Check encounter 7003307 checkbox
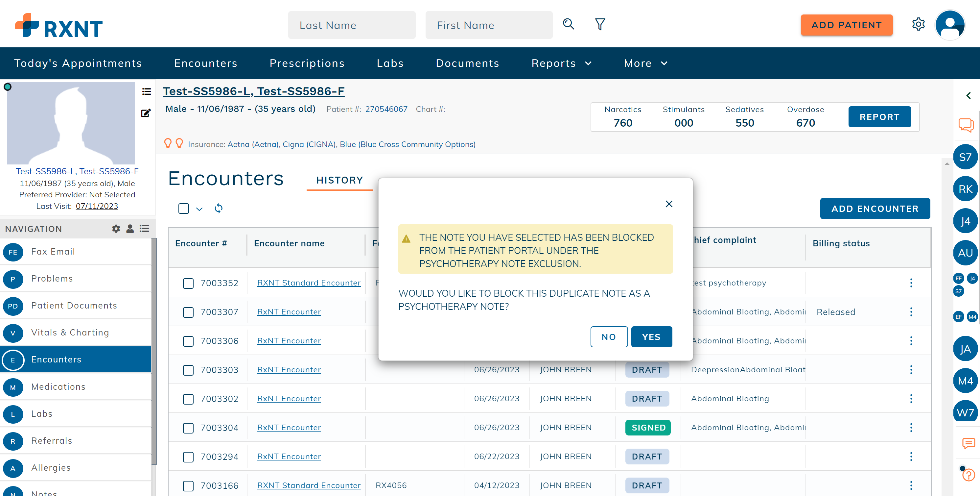The height and width of the screenshot is (496, 980). [x=188, y=312]
